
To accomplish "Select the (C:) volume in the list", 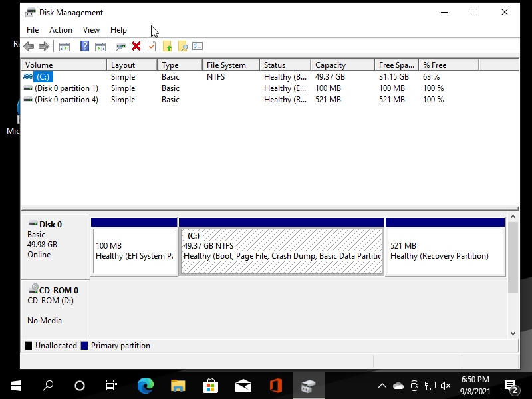I will 43,77.
